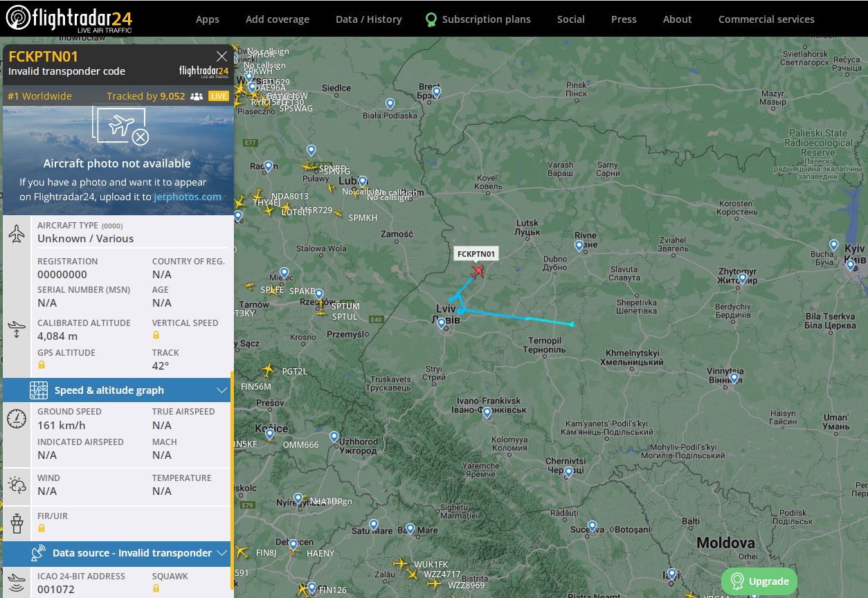Click the aircraft photo placeholder image

pyautogui.click(x=117, y=159)
